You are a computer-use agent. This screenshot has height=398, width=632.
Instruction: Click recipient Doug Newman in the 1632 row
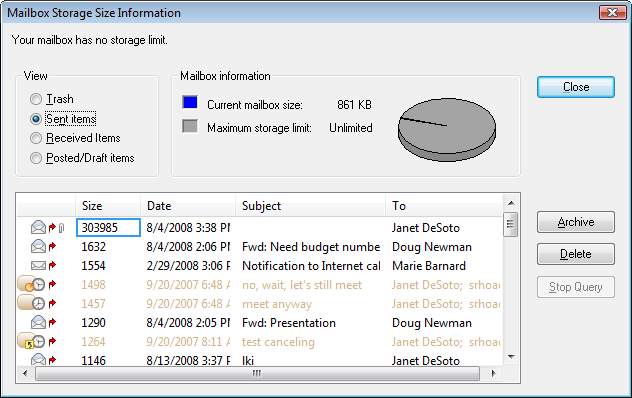432,247
